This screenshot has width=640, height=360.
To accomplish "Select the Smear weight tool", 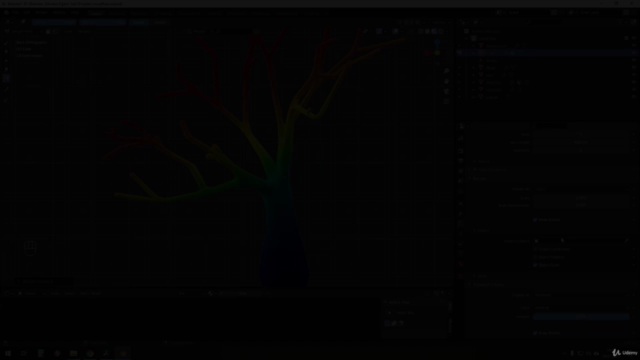I will click(x=6, y=69).
